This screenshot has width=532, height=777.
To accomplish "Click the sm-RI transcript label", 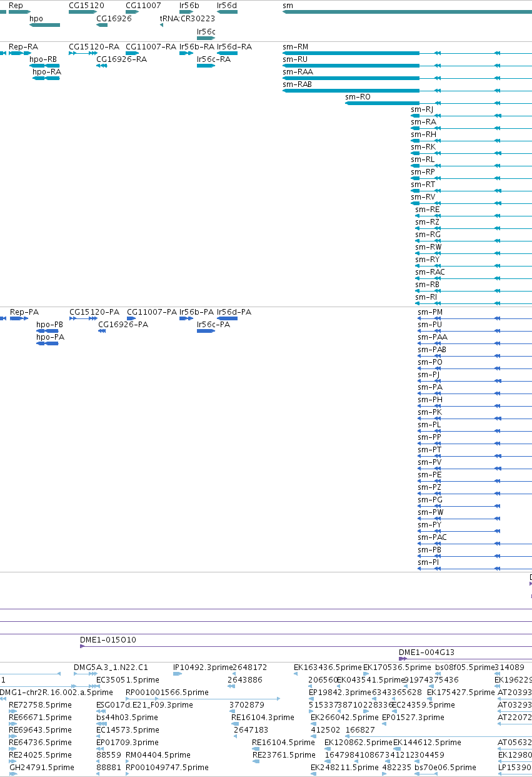I will point(426,297).
